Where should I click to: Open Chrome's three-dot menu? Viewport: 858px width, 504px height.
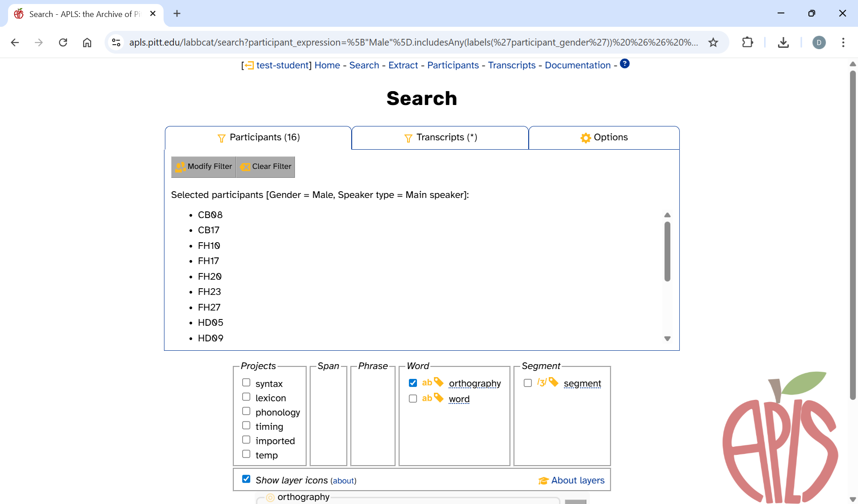[843, 42]
